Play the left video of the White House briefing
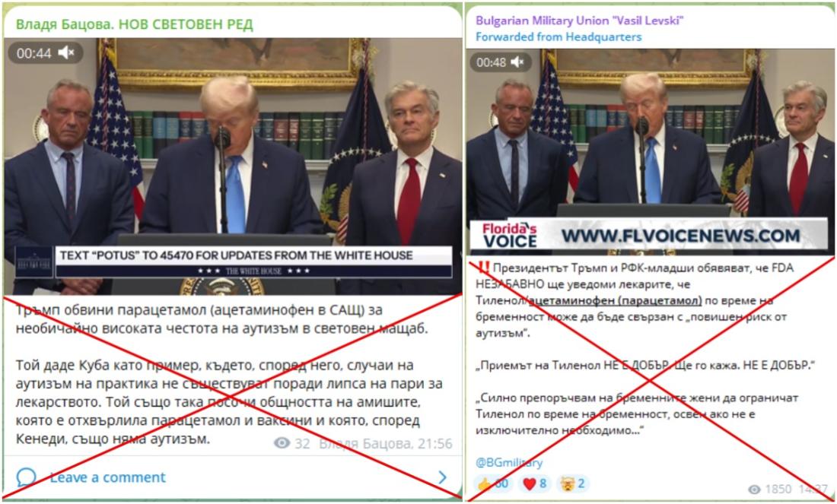Viewport: 837px width, 504px height. coord(233,166)
